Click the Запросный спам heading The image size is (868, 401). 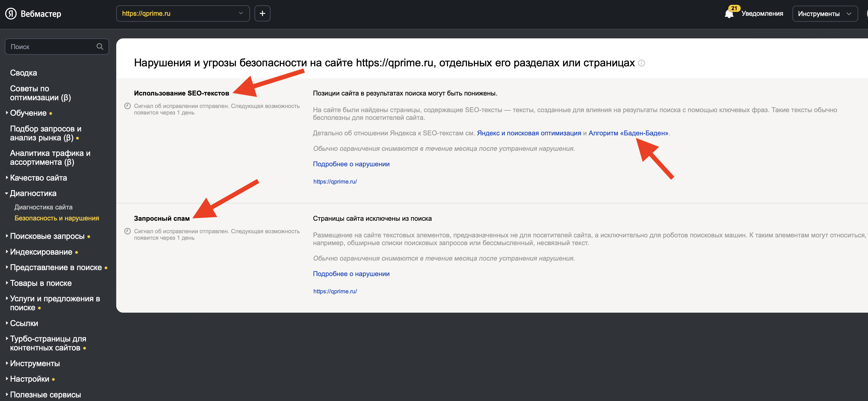point(162,219)
